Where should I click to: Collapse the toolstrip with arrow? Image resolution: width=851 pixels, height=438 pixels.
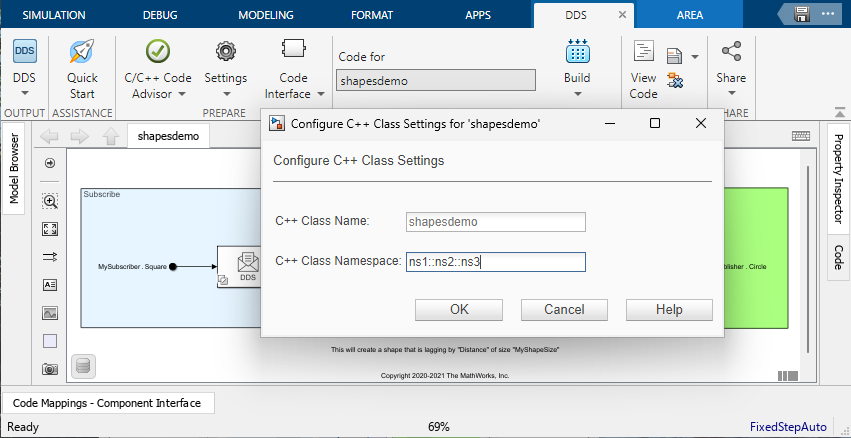coord(839,112)
